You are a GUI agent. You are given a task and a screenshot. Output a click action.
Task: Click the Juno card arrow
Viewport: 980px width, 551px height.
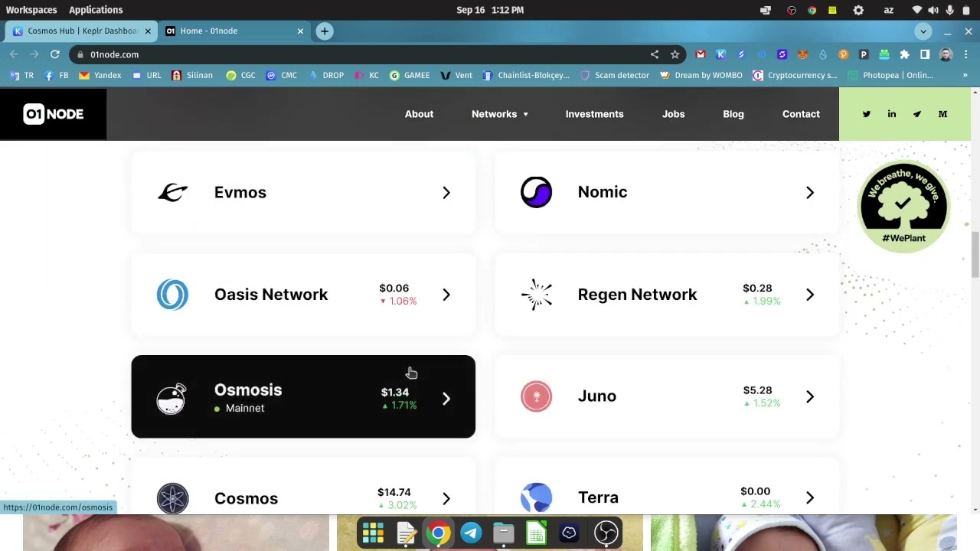point(810,396)
